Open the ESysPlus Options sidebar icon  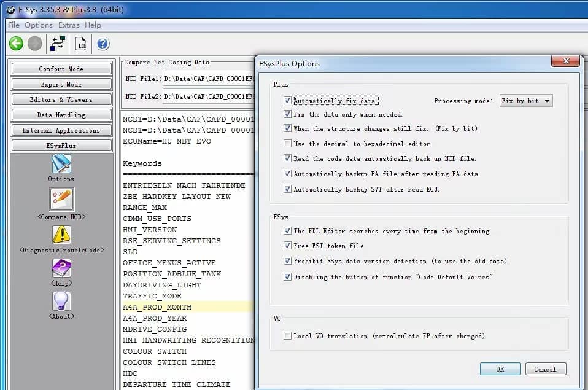point(61,163)
